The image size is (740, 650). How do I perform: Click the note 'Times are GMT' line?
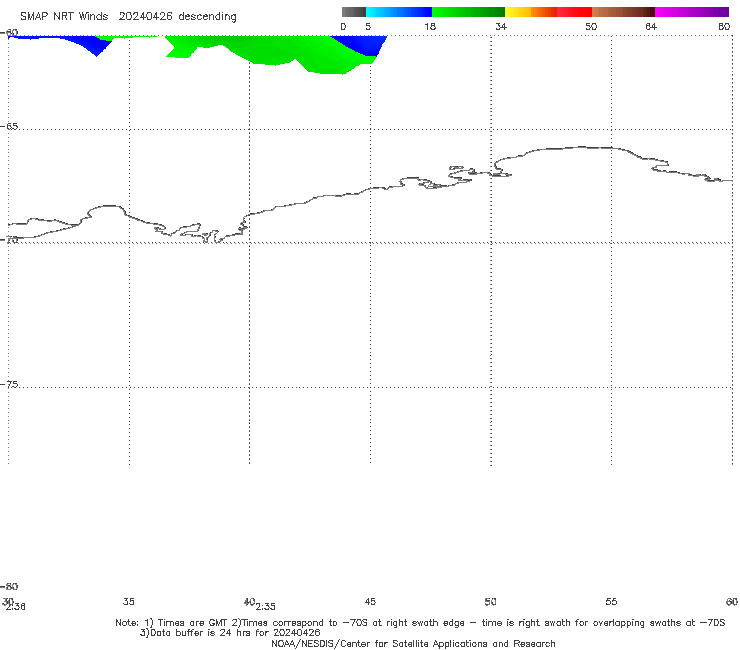(420, 623)
